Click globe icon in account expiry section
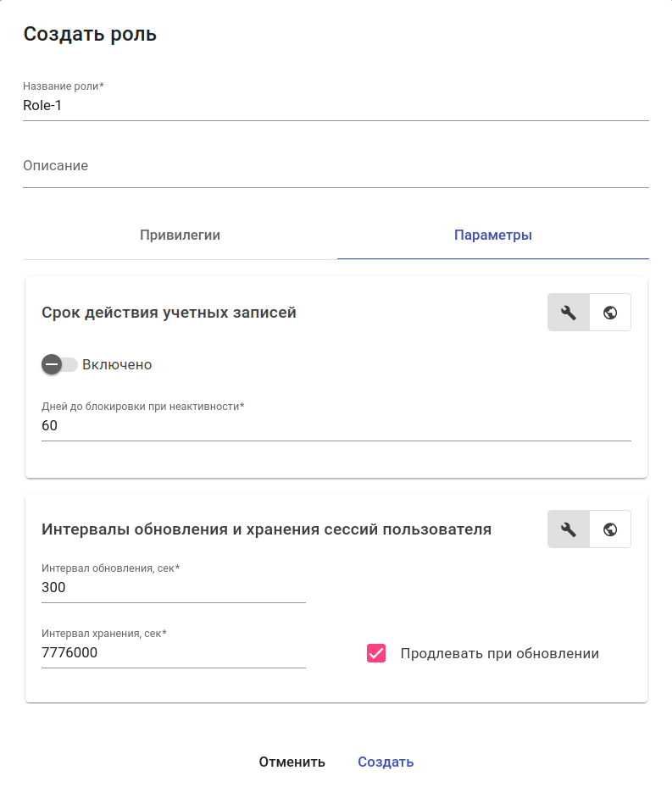 610,313
